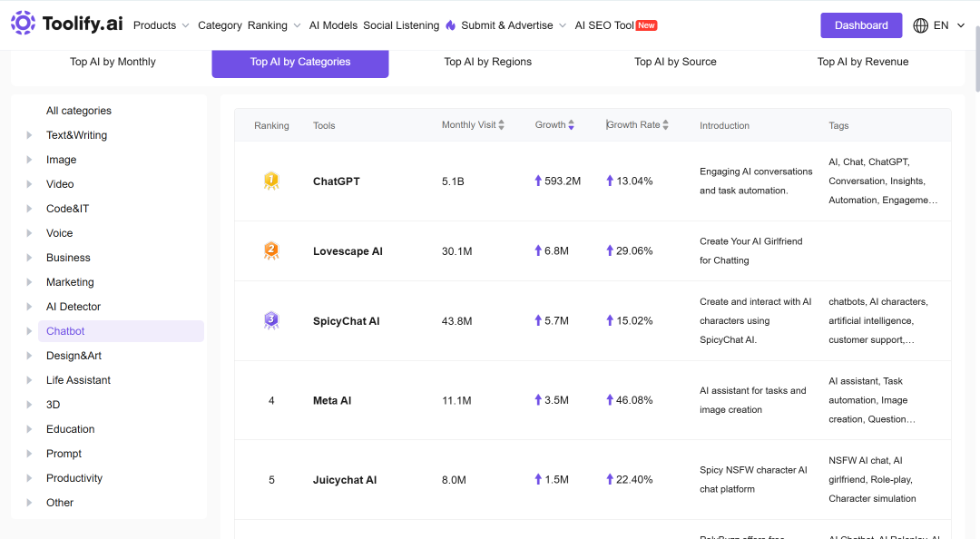Expand the Text&Writing category arrow

29,135
